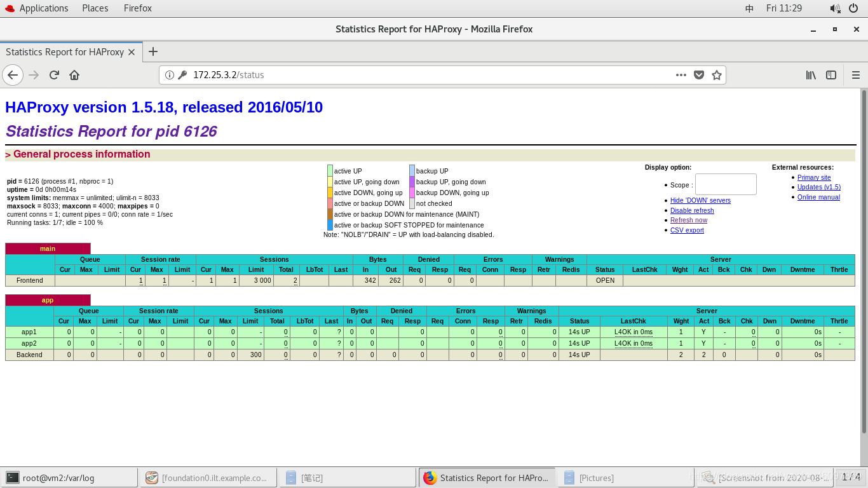The width and height of the screenshot is (868, 488).
Task: Open site information icon in address bar
Action: tap(170, 75)
